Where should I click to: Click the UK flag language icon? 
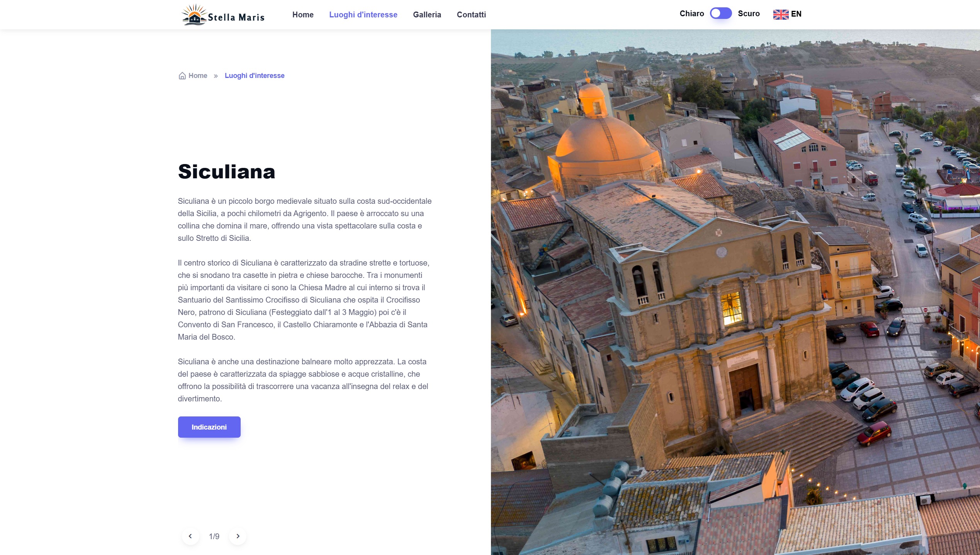[x=781, y=14]
